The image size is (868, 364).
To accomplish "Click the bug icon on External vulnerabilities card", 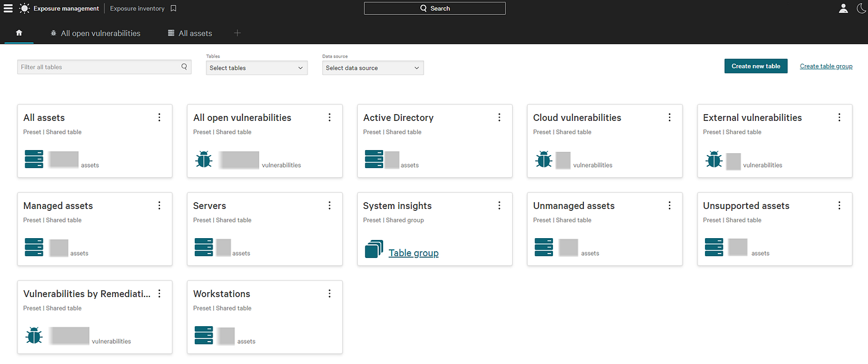I will [714, 160].
